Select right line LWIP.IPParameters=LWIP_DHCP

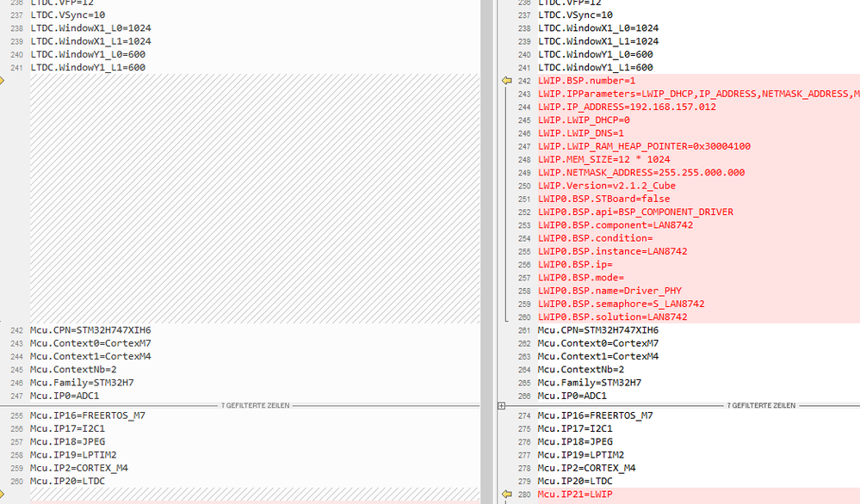click(699, 94)
